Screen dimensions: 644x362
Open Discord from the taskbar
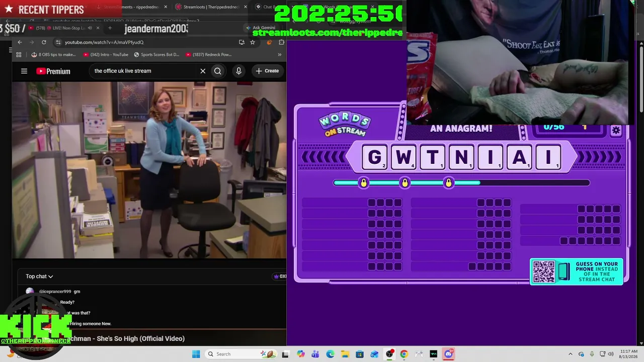click(448, 354)
